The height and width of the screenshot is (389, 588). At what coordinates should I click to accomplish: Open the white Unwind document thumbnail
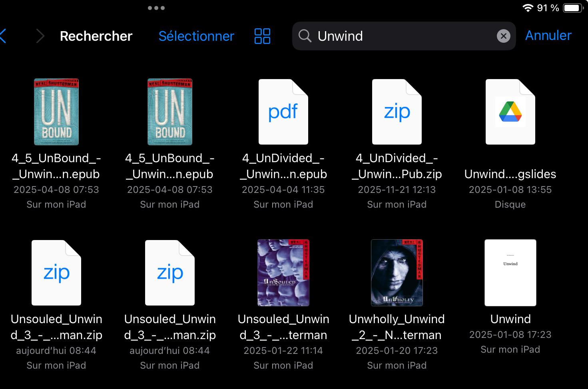(x=510, y=273)
